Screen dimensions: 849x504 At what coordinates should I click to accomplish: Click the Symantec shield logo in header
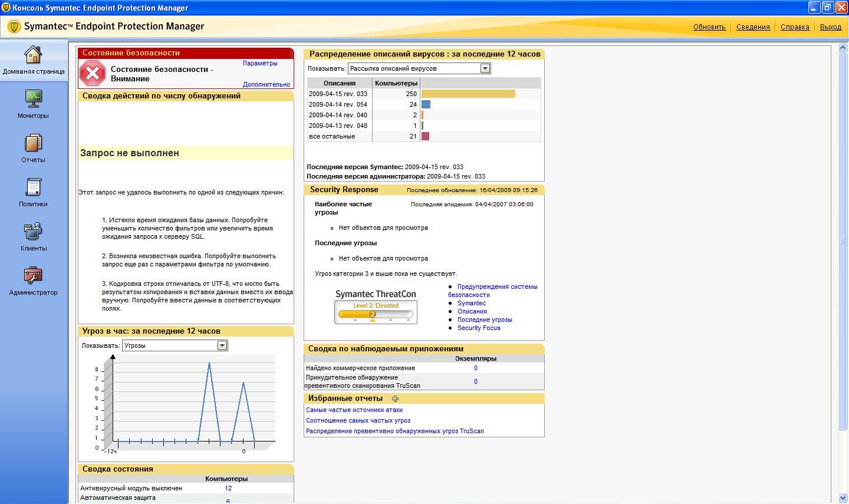[x=14, y=27]
